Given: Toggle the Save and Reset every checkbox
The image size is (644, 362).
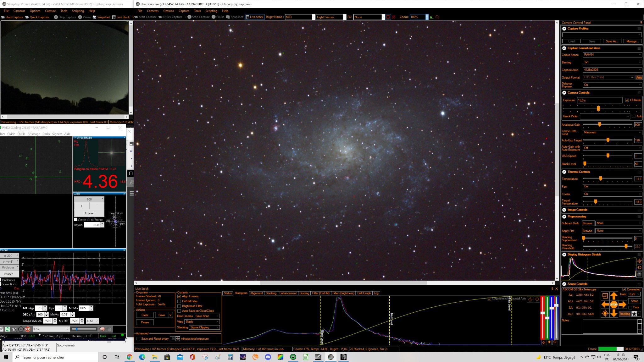Looking at the screenshot, I should [138, 339].
